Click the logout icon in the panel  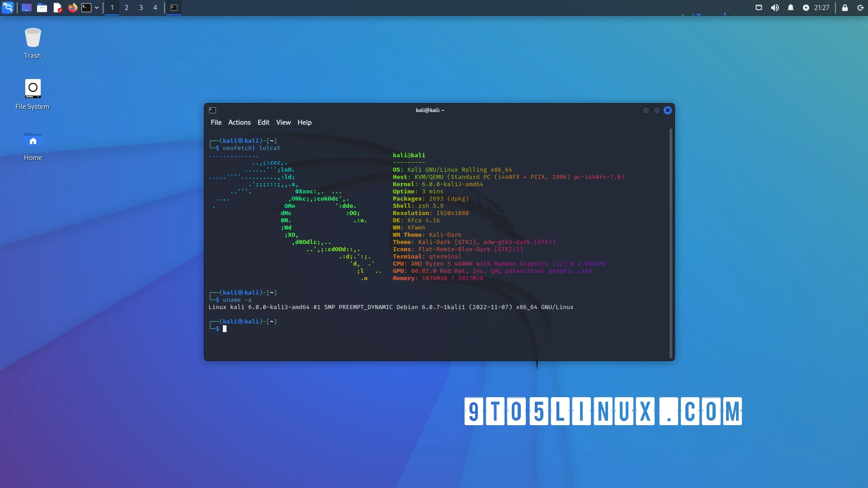[860, 8]
